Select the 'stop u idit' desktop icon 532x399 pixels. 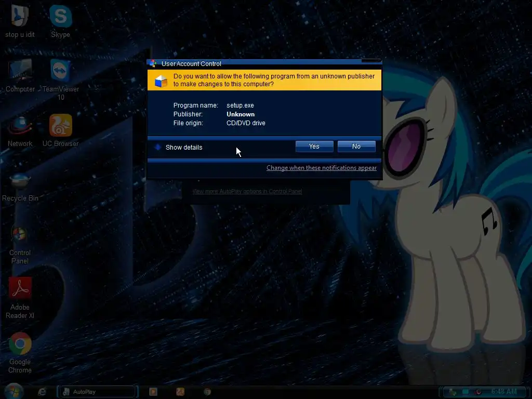[x=20, y=21]
